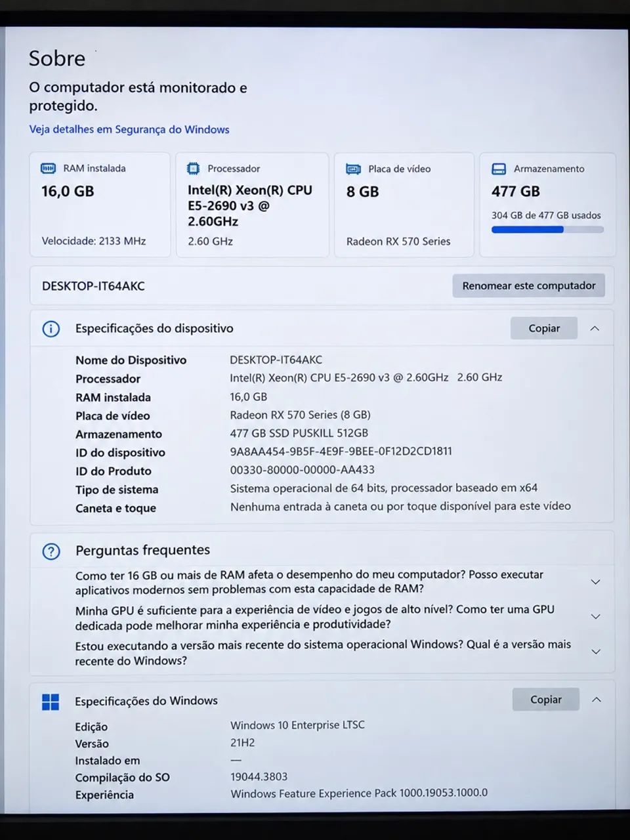Image resolution: width=630 pixels, height=840 pixels.
Task: Click the Processador chip icon
Action: pos(193,169)
